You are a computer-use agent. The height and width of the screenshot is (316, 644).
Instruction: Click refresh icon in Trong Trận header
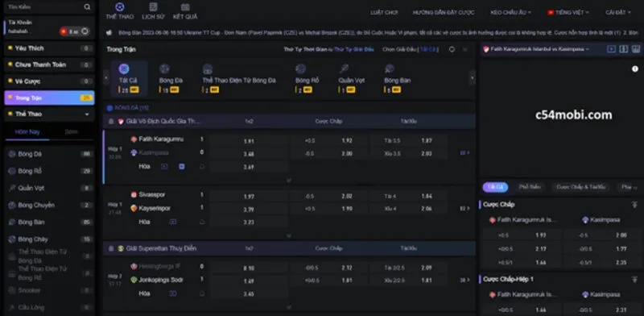[452, 49]
